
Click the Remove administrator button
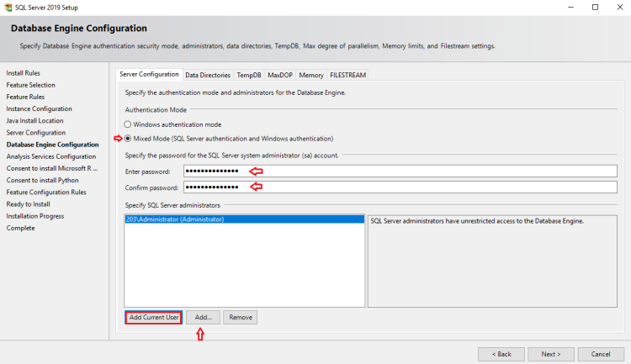coord(241,317)
